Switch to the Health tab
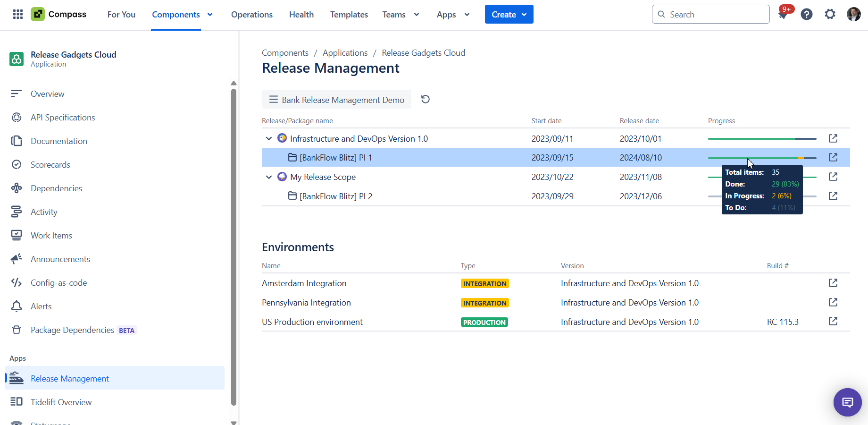Screen dimensions: 868x425 click(301, 15)
